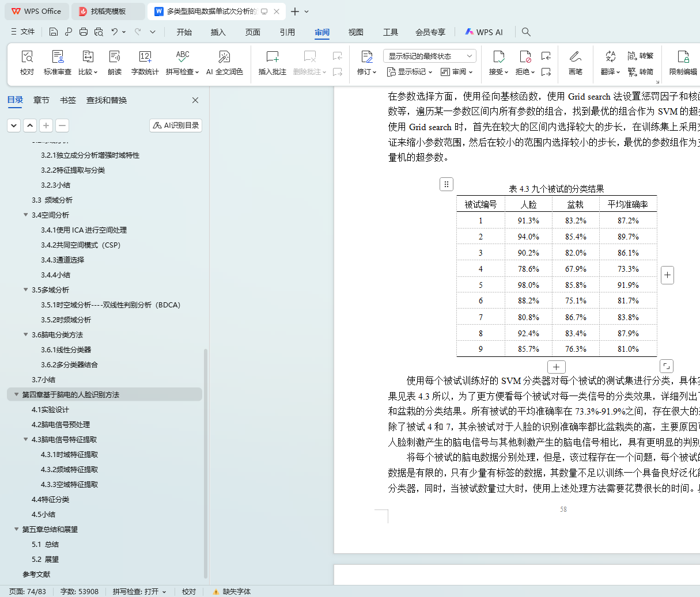Viewport: 700px width, 597px height.
Task: Click the save icon in quick access bar
Action: [54, 32]
